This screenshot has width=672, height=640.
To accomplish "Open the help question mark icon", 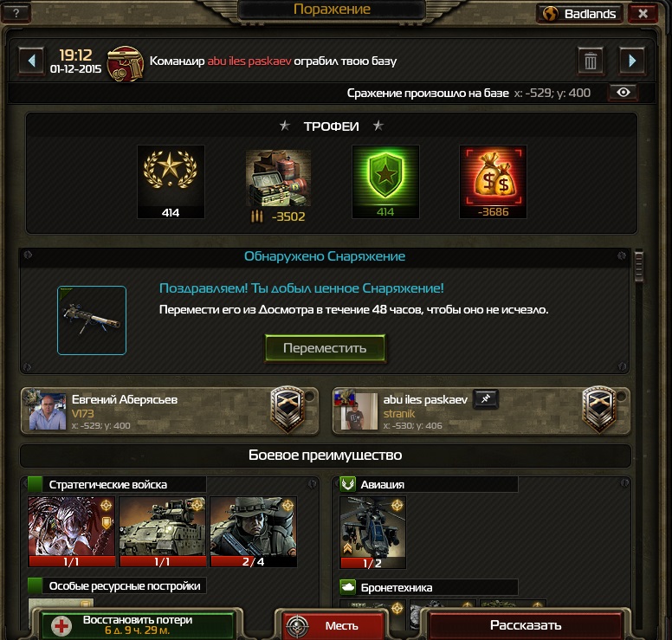I will (x=16, y=13).
